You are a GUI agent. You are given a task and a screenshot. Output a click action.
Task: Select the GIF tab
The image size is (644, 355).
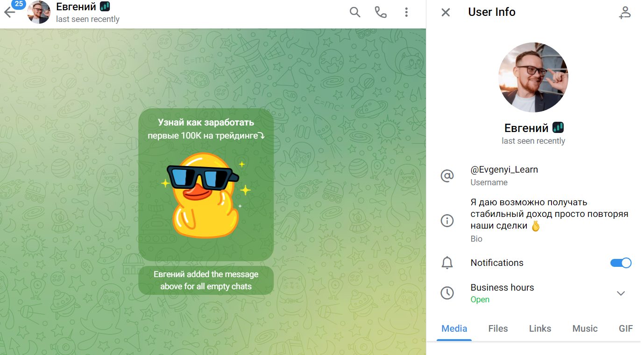click(x=625, y=328)
